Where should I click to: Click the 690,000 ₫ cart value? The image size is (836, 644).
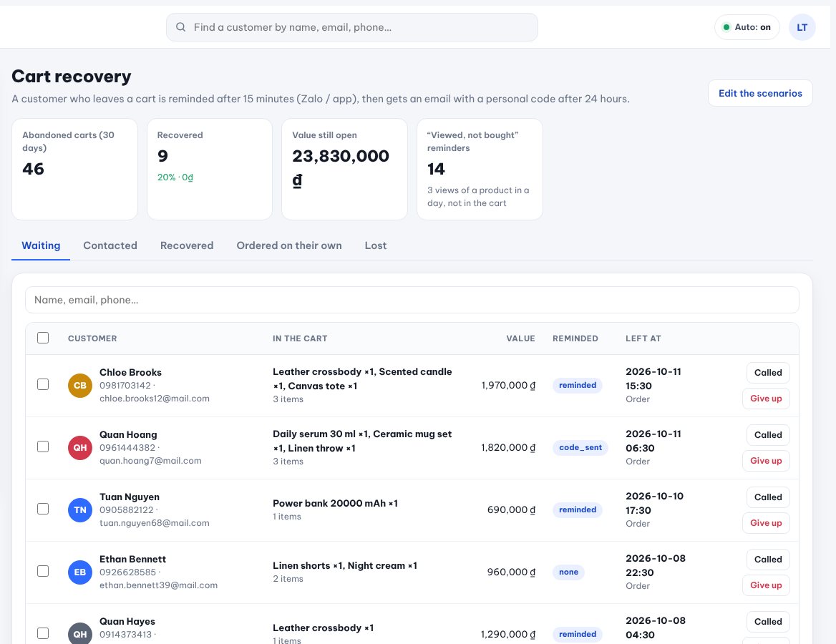coord(511,510)
